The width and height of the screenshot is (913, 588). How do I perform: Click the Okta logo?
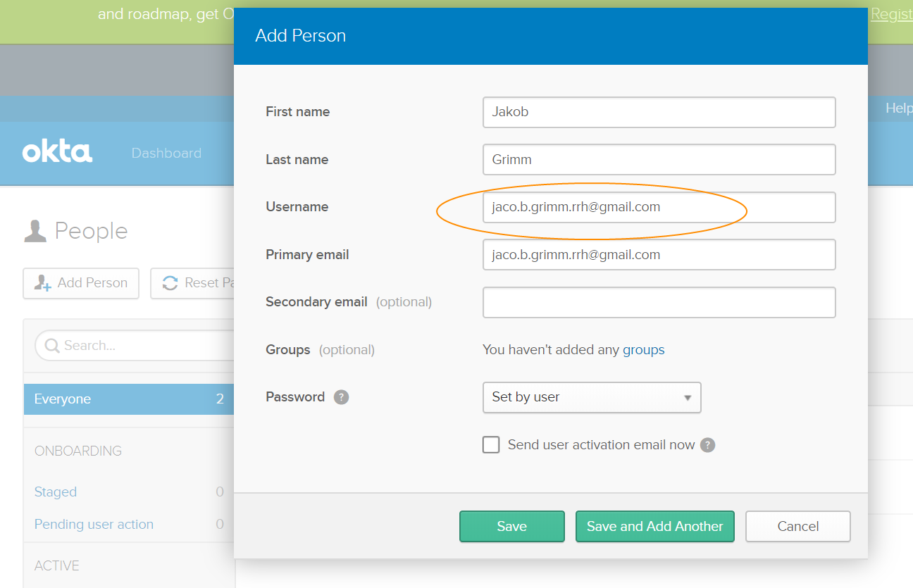point(57,152)
